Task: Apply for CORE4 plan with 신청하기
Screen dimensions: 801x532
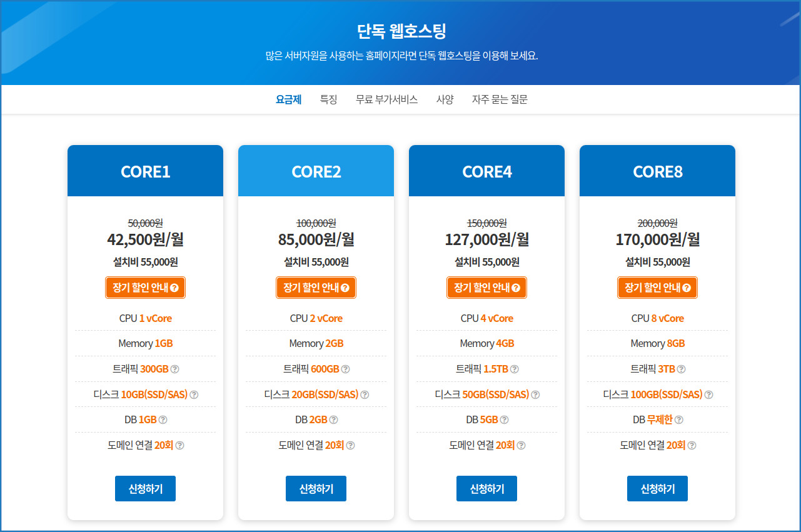Action: (x=486, y=488)
